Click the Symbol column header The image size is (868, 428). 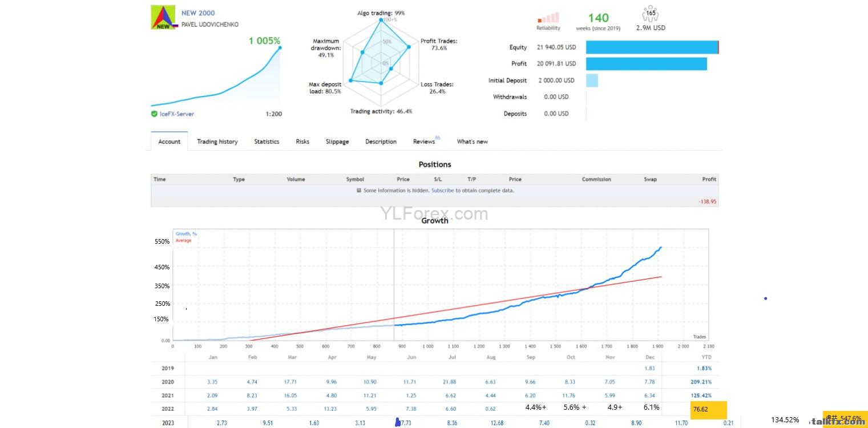(x=355, y=179)
